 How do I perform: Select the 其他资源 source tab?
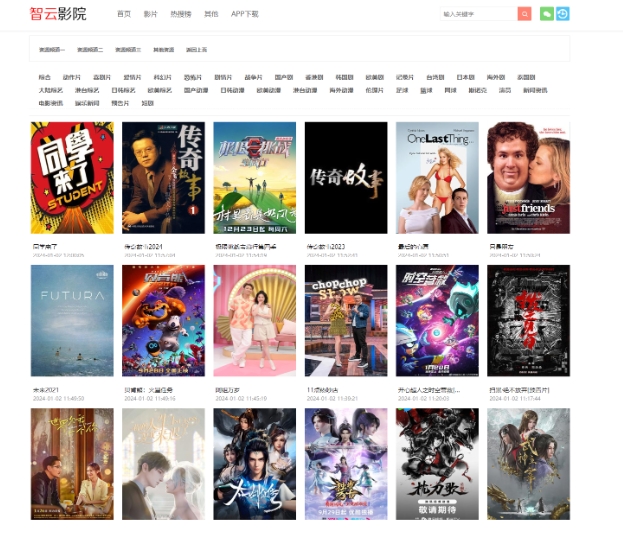click(164, 50)
